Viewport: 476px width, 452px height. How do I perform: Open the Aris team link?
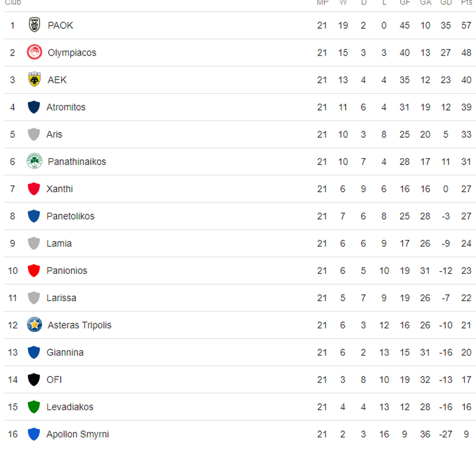coord(54,134)
